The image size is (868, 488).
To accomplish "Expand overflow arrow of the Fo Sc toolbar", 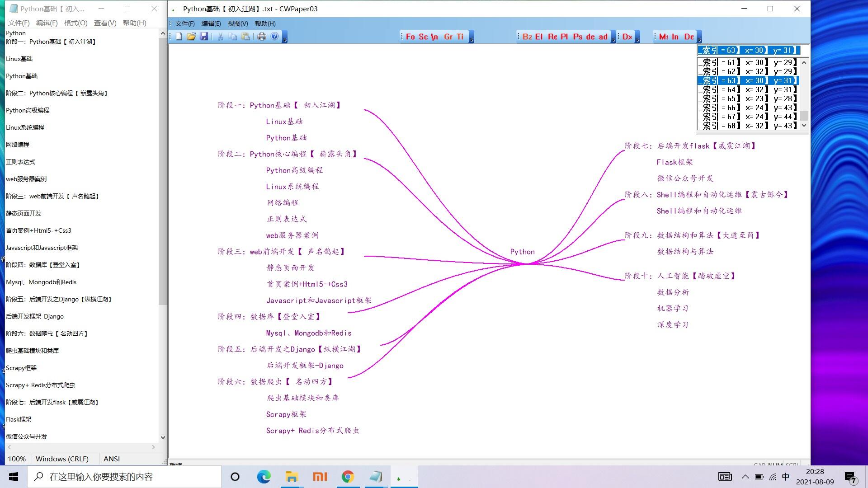I will tap(472, 39).
